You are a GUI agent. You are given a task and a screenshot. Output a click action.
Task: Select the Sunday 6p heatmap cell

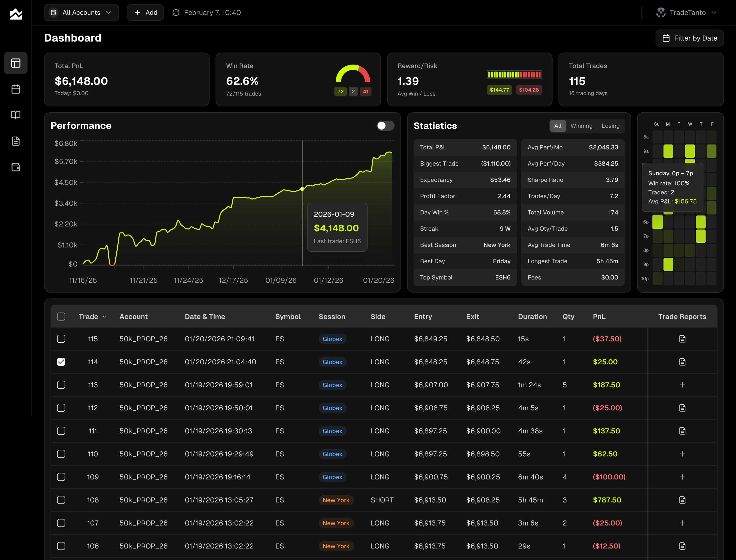657,222
